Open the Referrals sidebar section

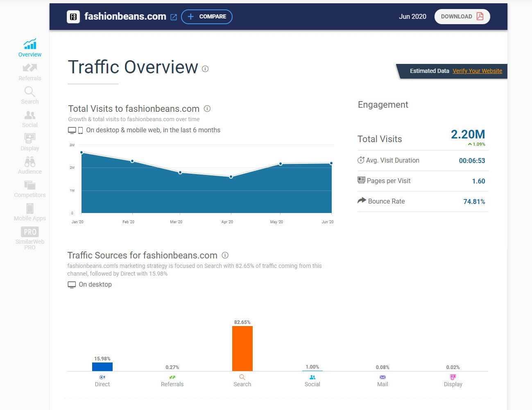coord(30,72)
